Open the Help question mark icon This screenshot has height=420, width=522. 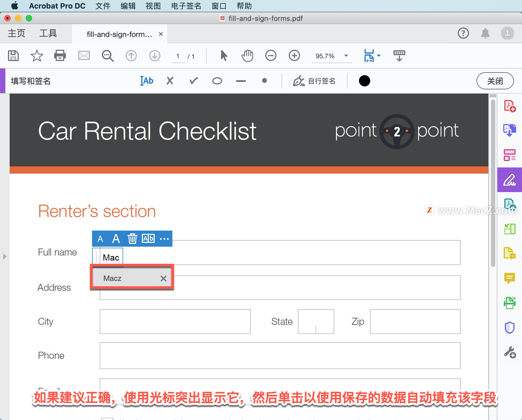pyautogui.click(x=463, y=33)
